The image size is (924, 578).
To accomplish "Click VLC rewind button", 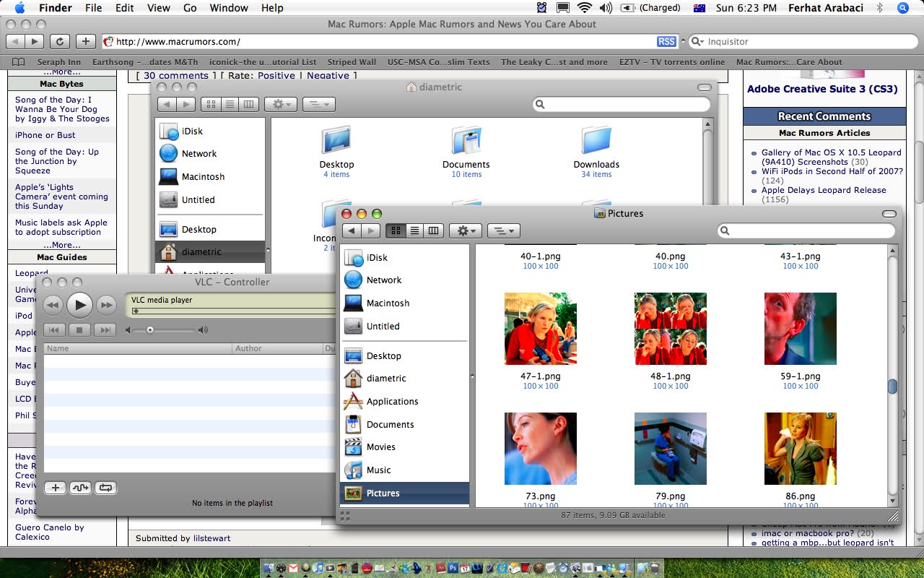I will [53, 305].
